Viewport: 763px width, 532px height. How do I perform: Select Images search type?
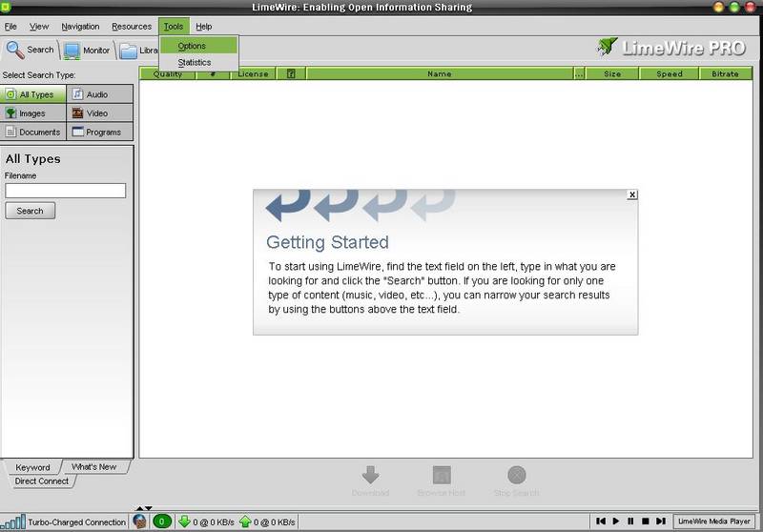coord(33,113)
